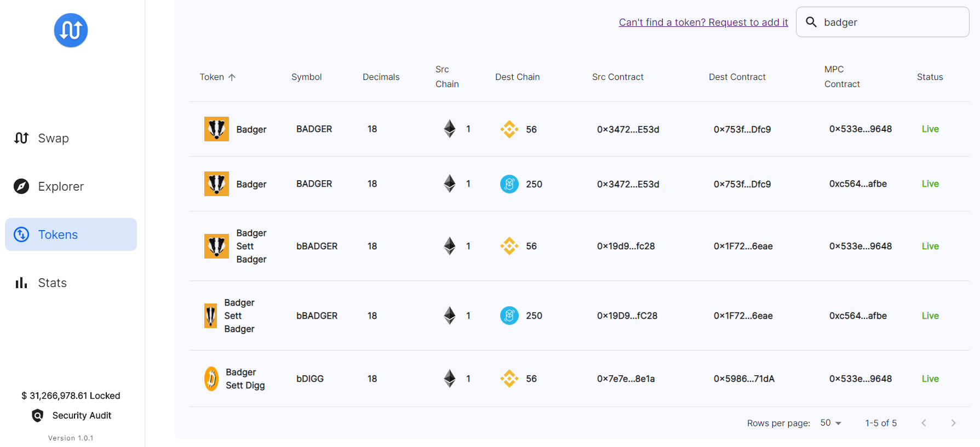Click the 'Badger Sett Digg' token name
The width and height of the screenshot is (980, 447).
[x=245, y=379]
